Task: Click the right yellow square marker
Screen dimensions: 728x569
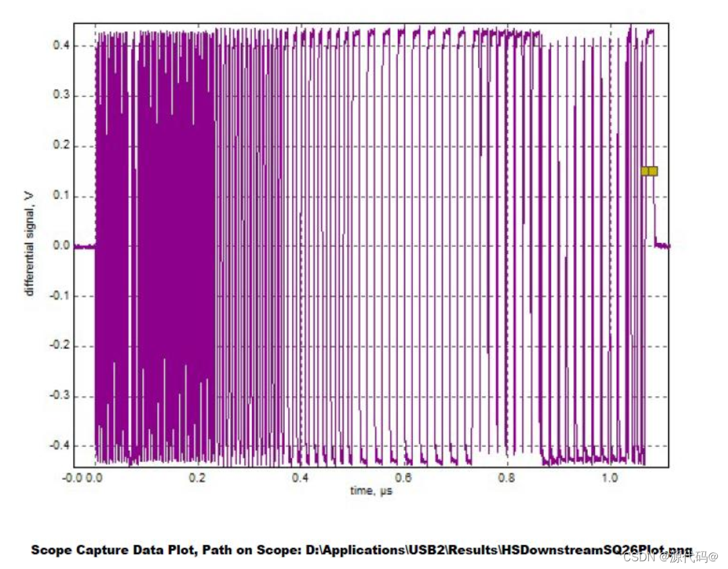Action: [653, 171]
